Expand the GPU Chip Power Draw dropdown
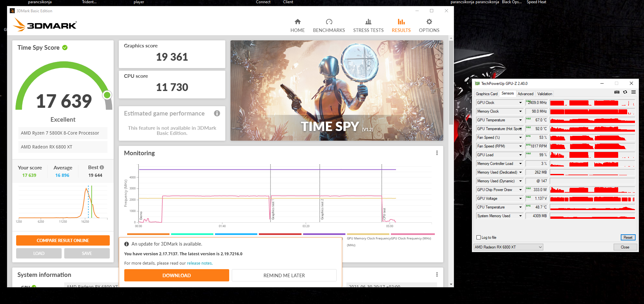 (x=520, y=190)
